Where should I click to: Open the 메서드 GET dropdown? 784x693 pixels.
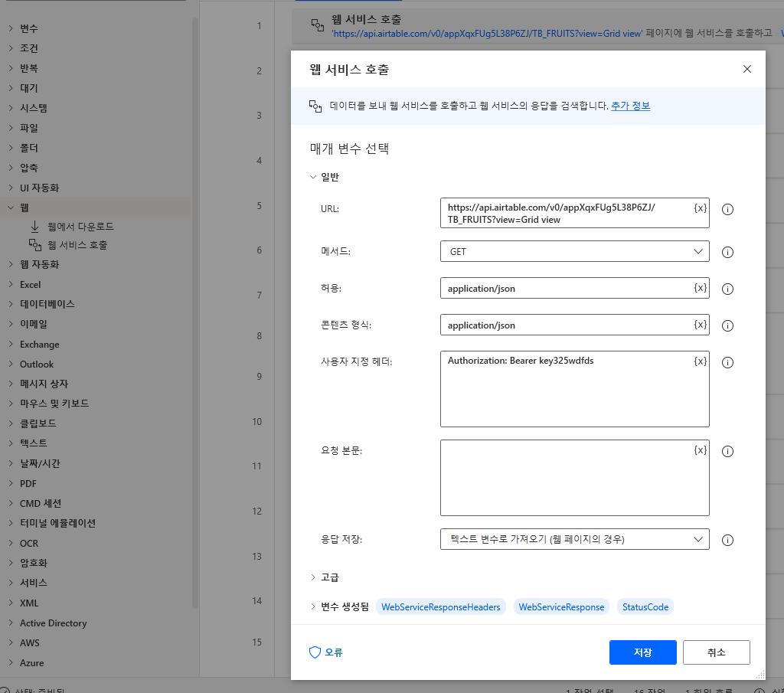pyautogui.click(x=574, y=251)
